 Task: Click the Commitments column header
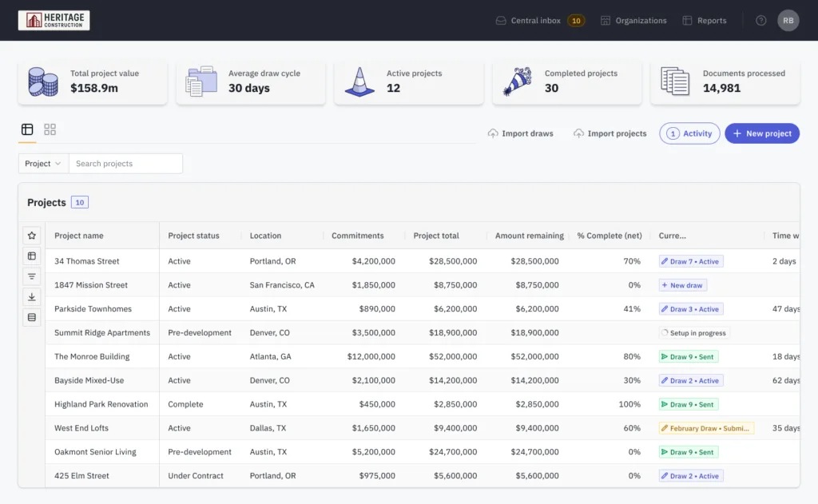357,236
